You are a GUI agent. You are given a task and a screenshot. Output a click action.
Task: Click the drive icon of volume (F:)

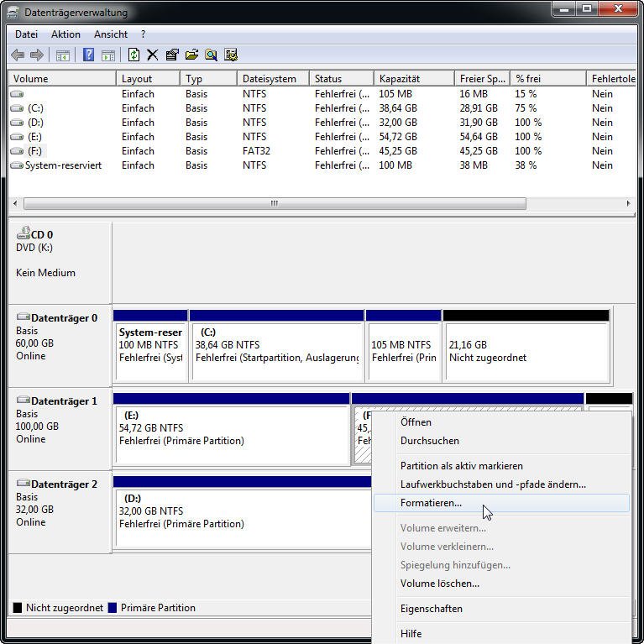(17, 151)
